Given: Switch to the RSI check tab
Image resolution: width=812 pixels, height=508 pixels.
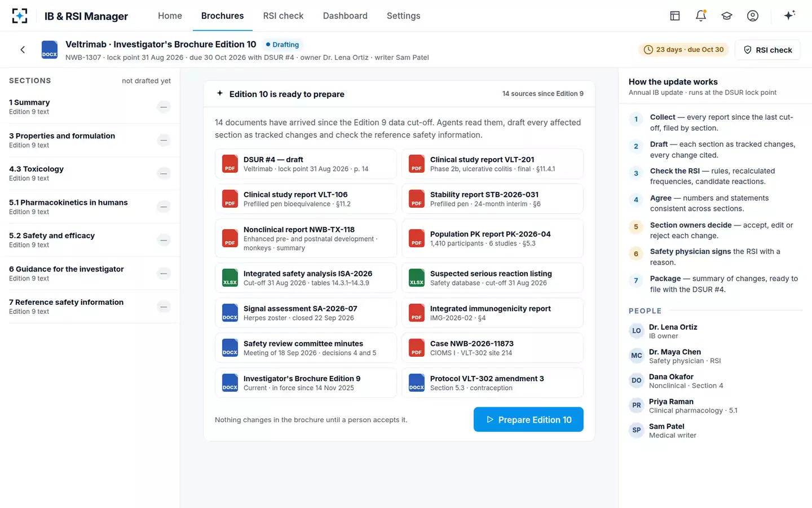Looking at the screenshot, I should pyautogui.click(x=283, y=16).
